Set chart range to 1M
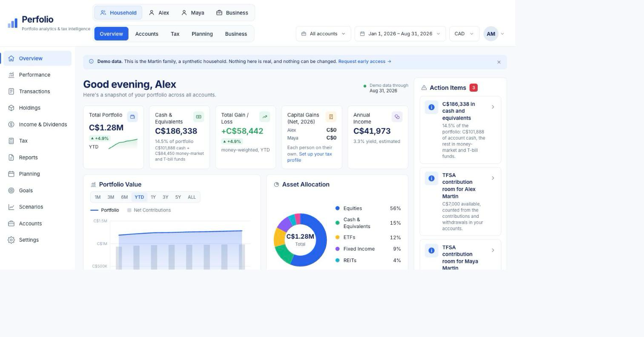Viewport: 644px width, 337px height. click(x=98, y=197)
